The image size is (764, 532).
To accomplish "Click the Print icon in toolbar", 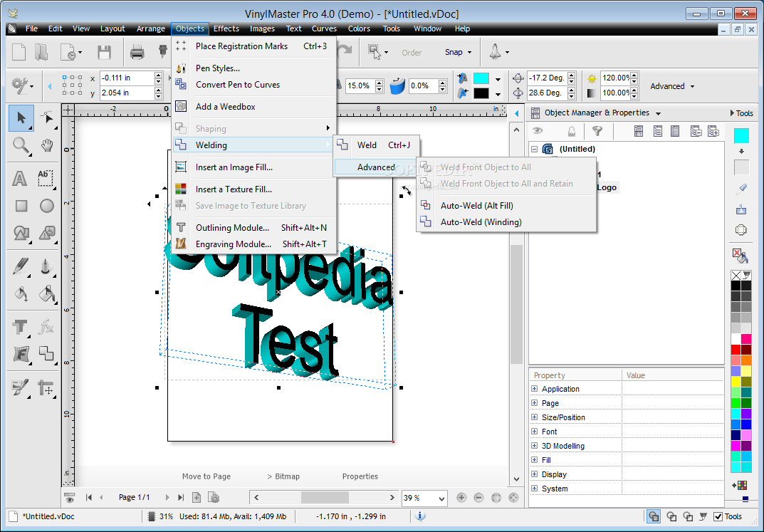I will pos(137,52).
